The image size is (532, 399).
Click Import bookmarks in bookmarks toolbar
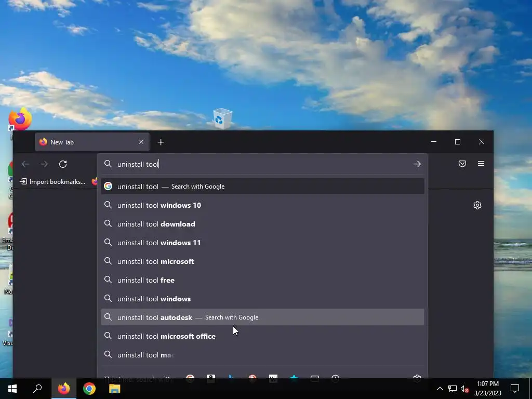pos(53,182)
